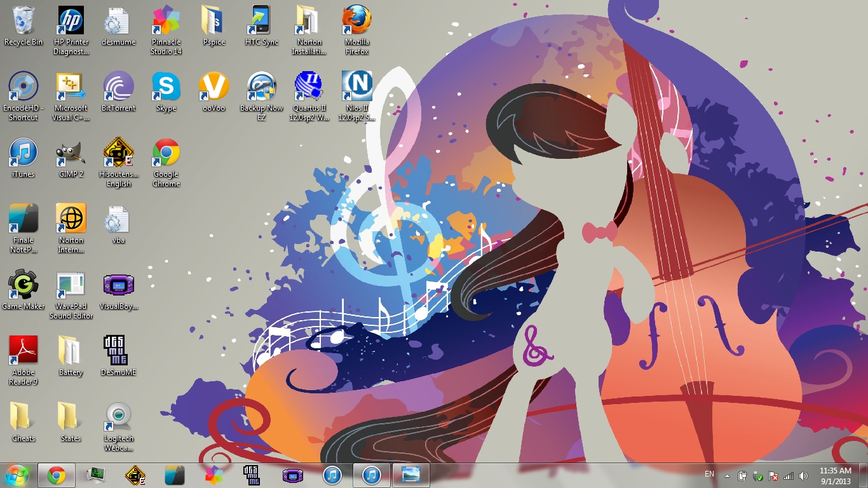The width and height of the screenshot is (868, 488).
Task: Launch HP Printer Diagnostics desktop shortcut
Action: click(71, 30)
